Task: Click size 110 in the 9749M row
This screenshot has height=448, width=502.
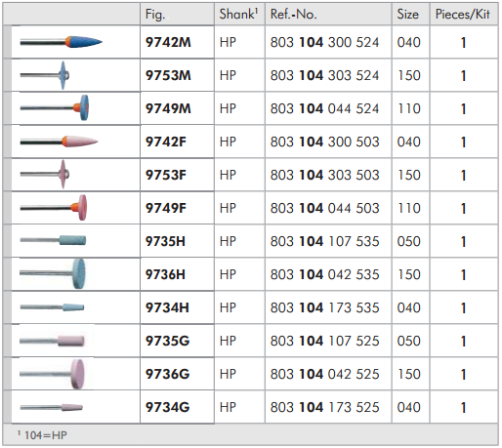Action: (x=408, y=108)
